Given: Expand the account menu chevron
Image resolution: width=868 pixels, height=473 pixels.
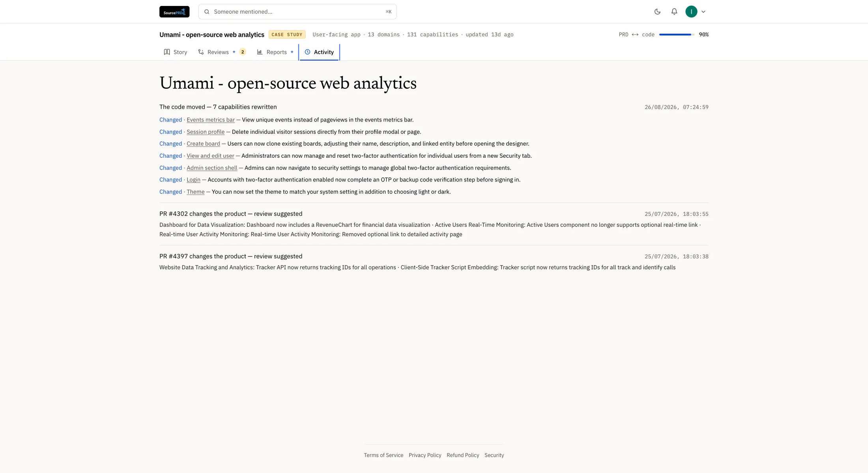Looking at the screenshot, I should [703, 12].
